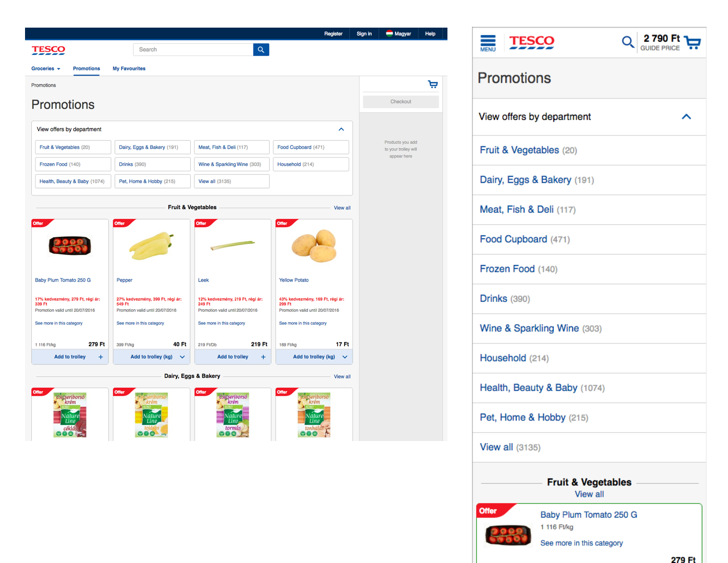
Task: Click mobile View all under Fruit & Vegetables
Action: [x=589, y=494]
